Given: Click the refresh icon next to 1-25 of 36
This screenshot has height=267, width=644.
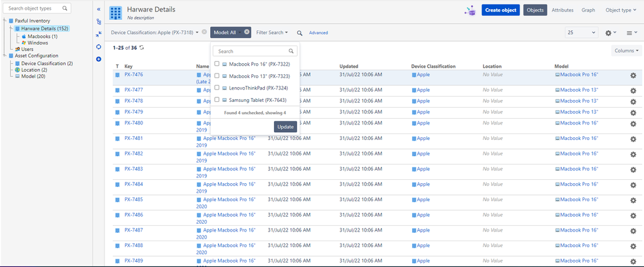Looking at the screenshot, I should 142,48.
